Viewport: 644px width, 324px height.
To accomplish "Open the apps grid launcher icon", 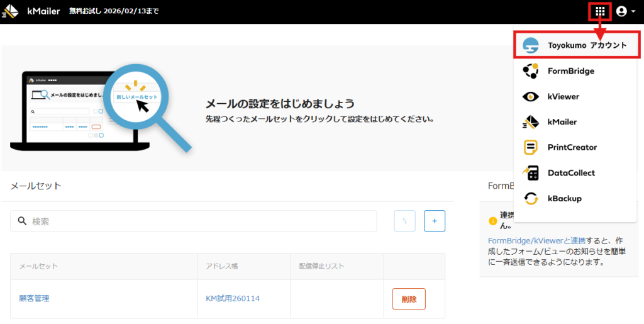I will [600, 11].
